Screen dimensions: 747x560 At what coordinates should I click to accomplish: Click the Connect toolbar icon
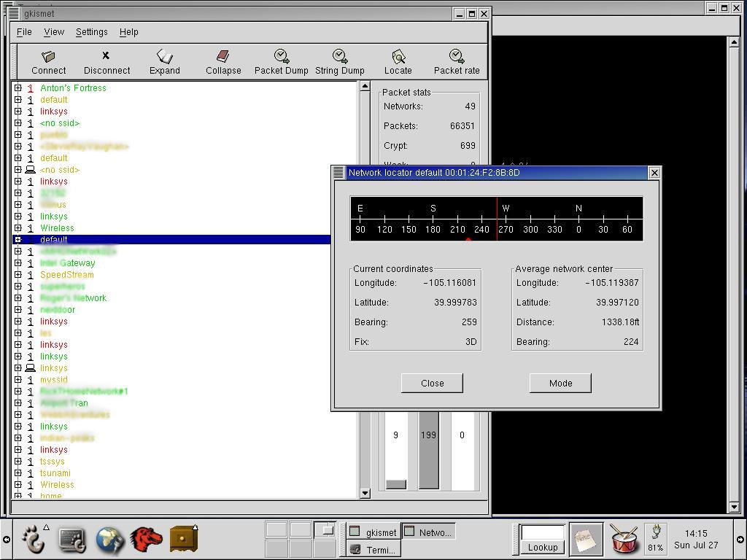(49, 61)
